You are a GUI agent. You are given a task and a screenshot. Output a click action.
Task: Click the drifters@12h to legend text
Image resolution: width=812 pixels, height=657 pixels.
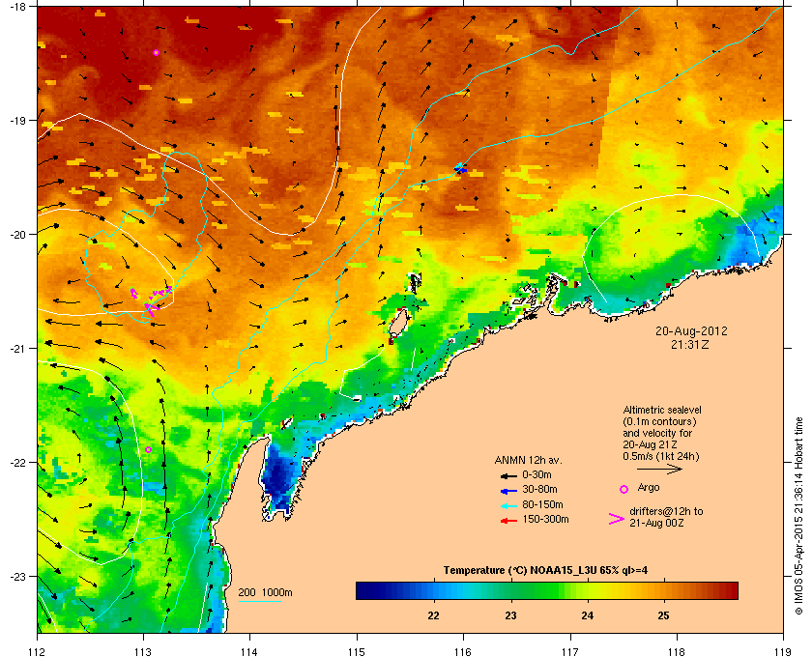666,511
